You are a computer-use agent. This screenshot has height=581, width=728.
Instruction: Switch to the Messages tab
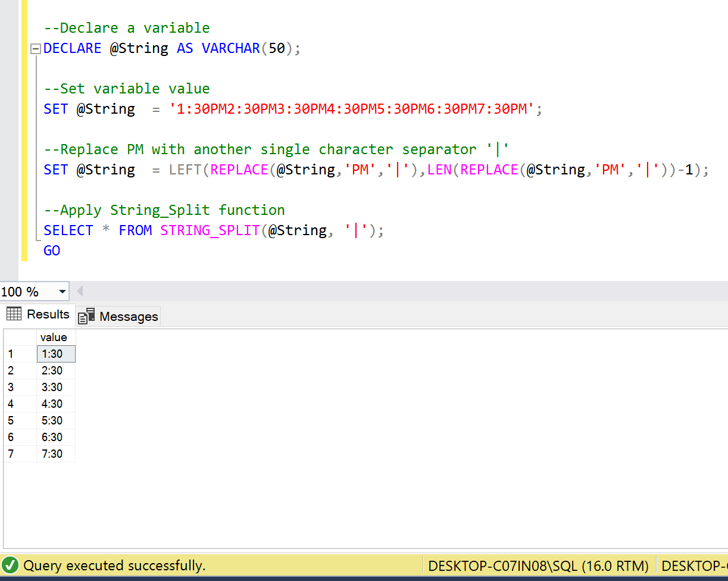(118, 316)
